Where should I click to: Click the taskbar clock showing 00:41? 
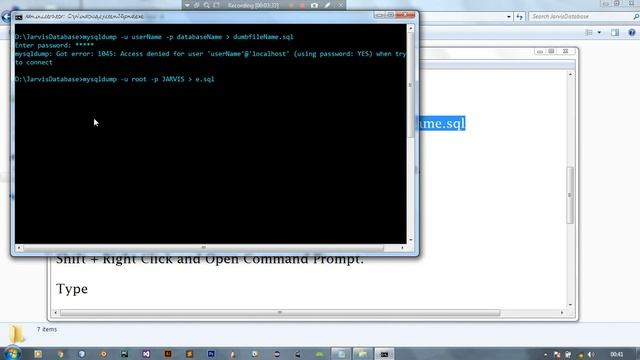(617, 354)
